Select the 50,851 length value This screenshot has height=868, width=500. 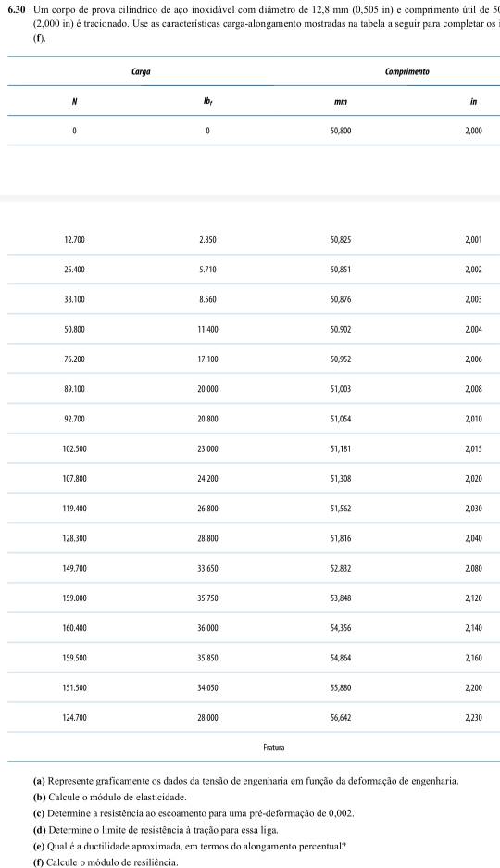tap(341, 270)
